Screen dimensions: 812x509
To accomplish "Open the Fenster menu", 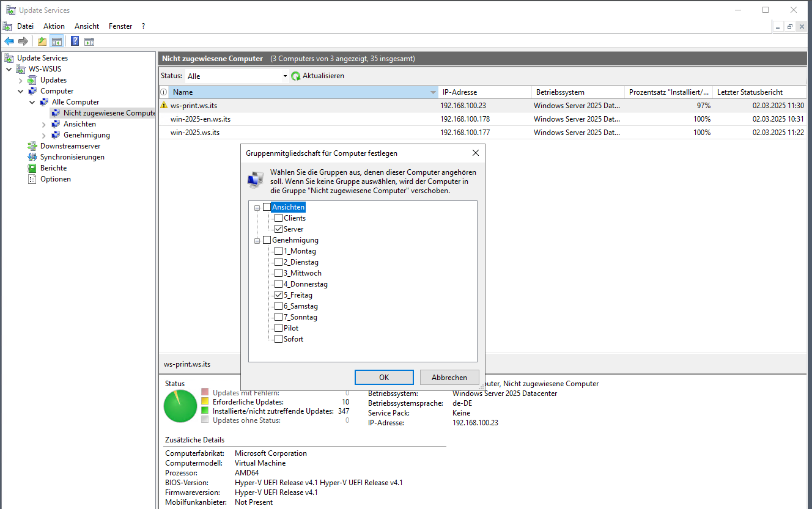I will [x=120, y=26].
